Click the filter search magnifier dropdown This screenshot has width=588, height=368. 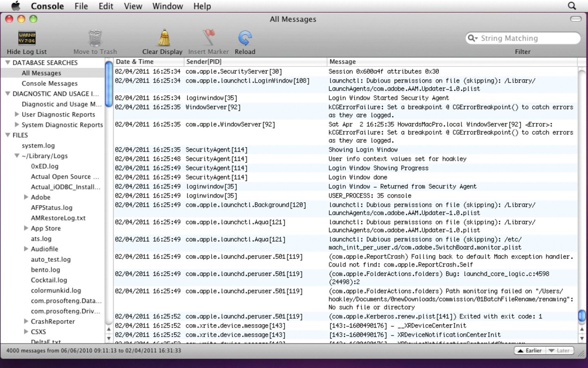(473, 38)
